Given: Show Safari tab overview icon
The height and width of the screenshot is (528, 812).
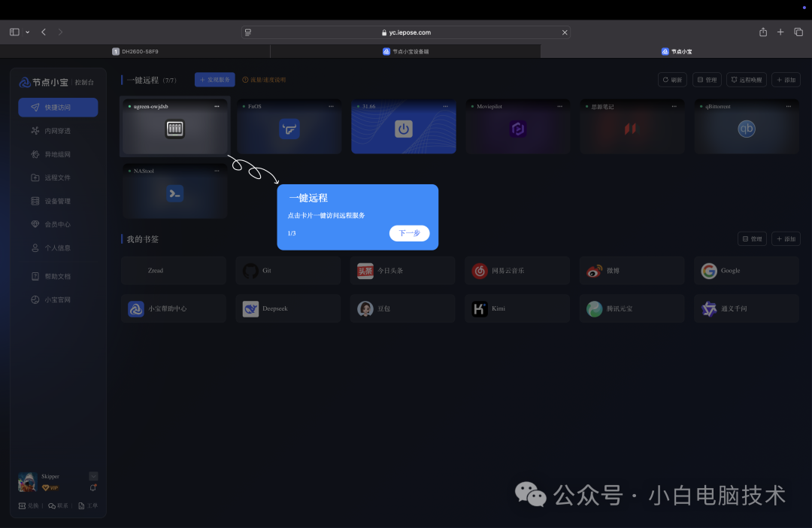Looking at the screenshot, I should [798, 32].
